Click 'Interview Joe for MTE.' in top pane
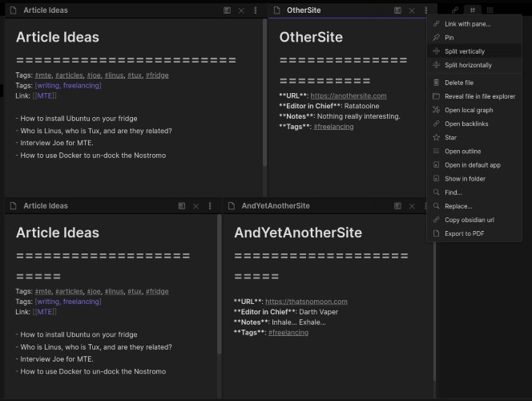Image resolution: width=532 pixels, height=401 pixels. click(x=57, y=143)
